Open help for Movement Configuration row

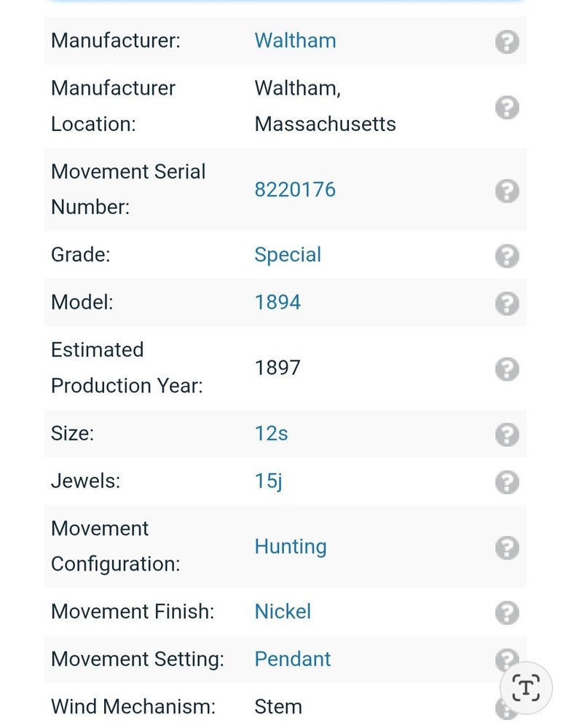pyautogui.click(x=507, y=547)
